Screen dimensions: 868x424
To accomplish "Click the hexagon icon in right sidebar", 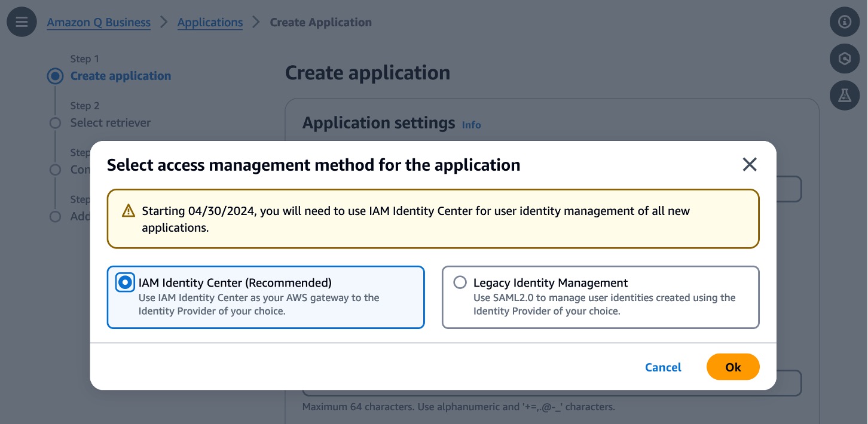I will click(x=845, y=59).
